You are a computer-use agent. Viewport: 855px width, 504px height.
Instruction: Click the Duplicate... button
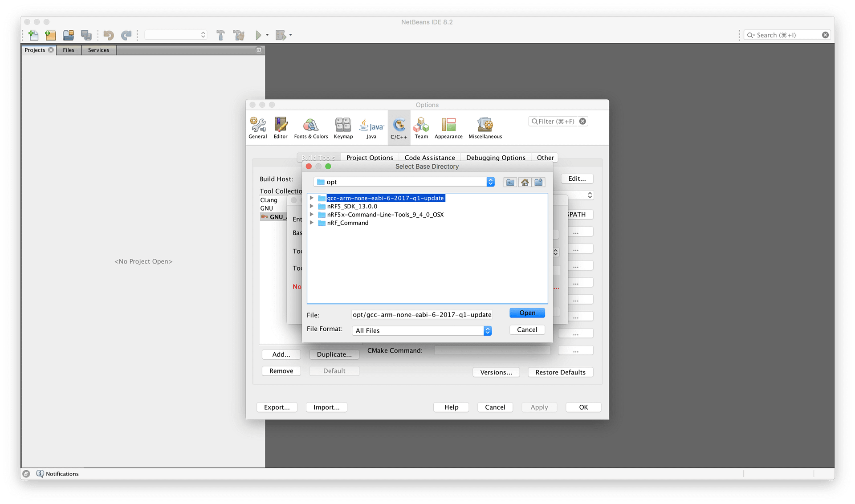coord(334,354)
